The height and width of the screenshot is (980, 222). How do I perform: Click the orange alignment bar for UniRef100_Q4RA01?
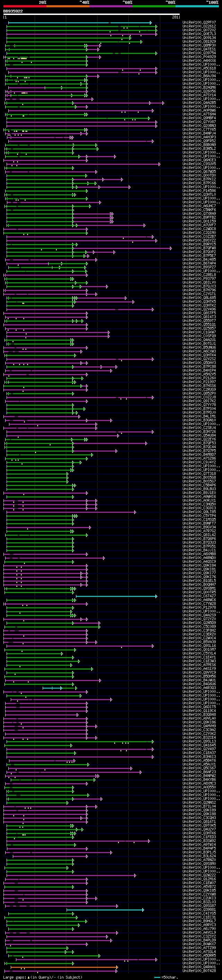click(x=64, y=967)
